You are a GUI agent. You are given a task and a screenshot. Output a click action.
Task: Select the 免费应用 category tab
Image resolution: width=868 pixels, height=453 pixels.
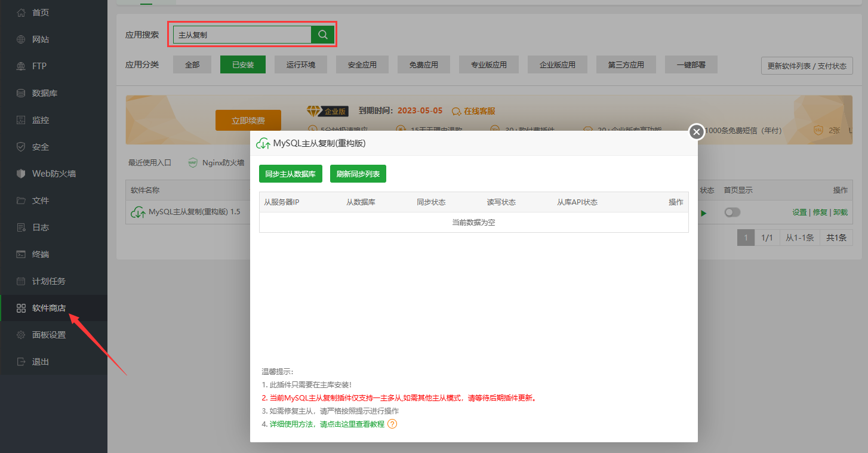click(424, 64)
